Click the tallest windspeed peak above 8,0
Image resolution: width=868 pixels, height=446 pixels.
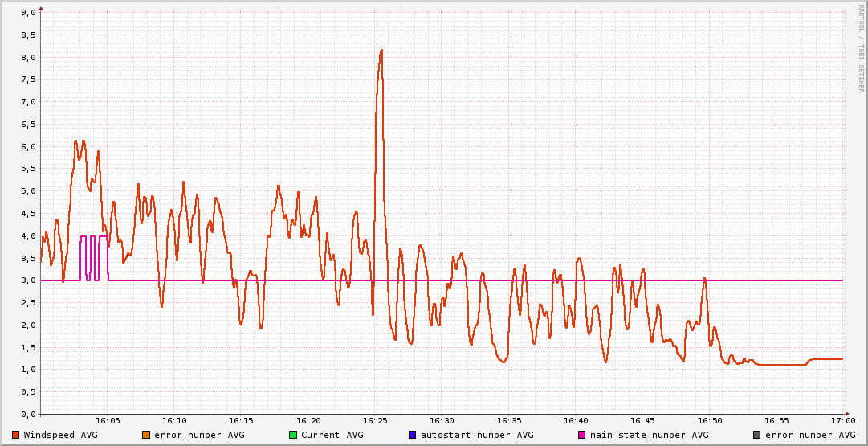(x=381, y=51)
